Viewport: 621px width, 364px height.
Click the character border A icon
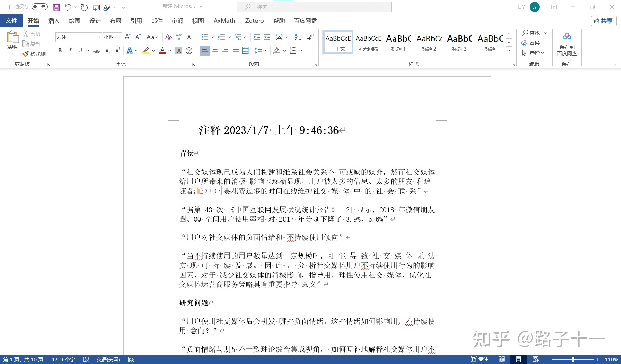[189, 37]
